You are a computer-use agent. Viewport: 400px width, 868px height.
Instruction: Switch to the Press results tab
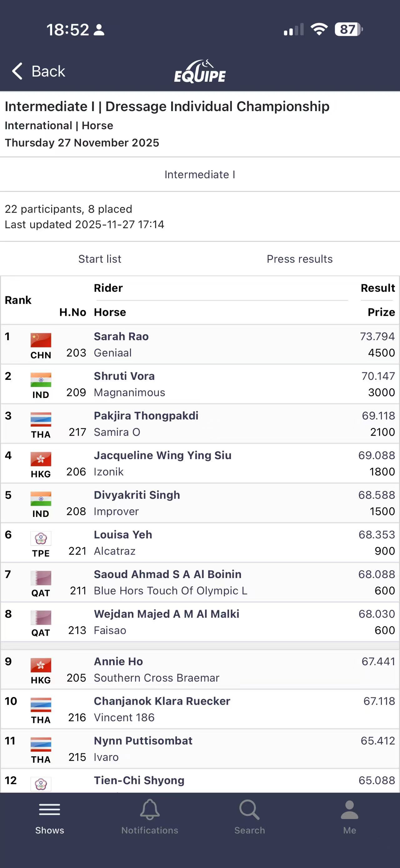[x=299, y=259]
